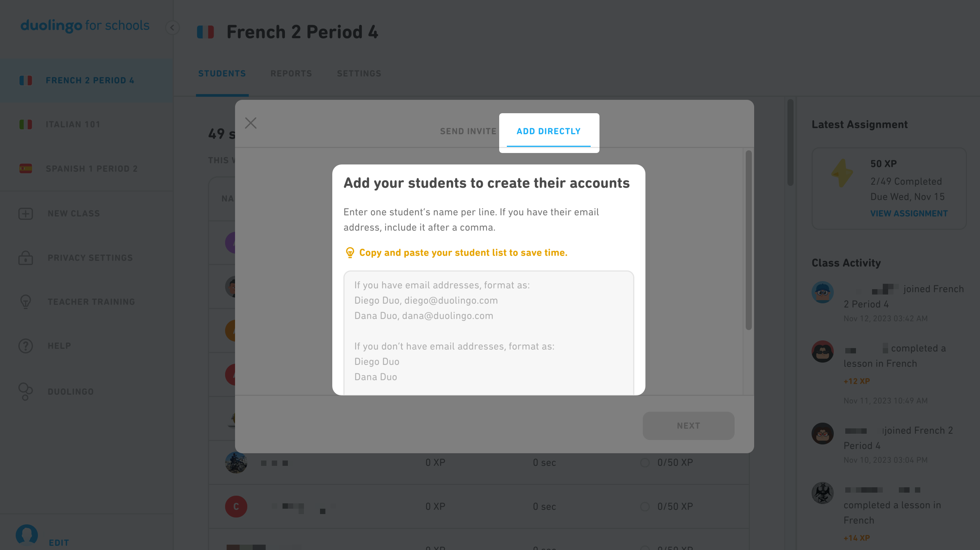The image size is (980, 550).
Task: Click the teacher avatar above EDIT
Action: 26,534
